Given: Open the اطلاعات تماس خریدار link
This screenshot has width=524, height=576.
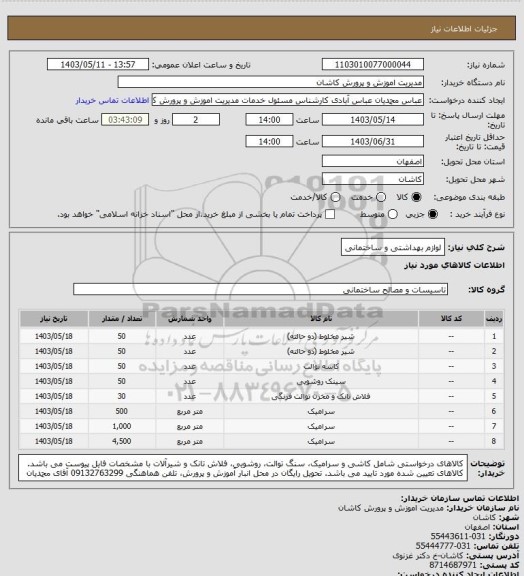Looking at the screenshot, I should coord(112,100).
